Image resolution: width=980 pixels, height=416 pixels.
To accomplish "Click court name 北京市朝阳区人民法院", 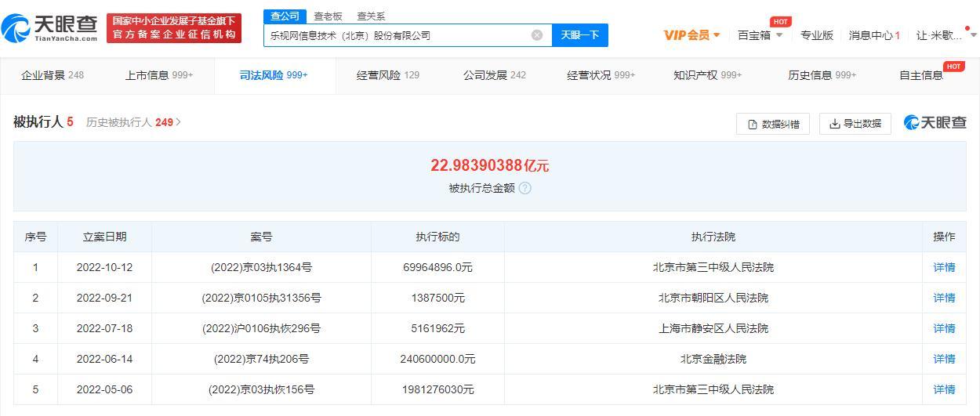I will coord(713,298).
